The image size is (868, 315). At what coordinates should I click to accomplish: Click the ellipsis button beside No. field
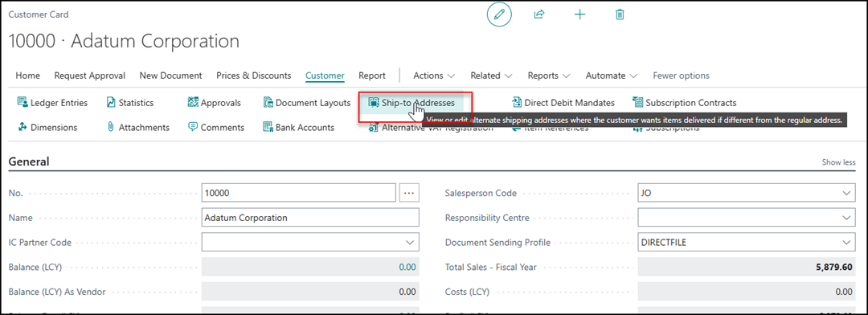409,193
